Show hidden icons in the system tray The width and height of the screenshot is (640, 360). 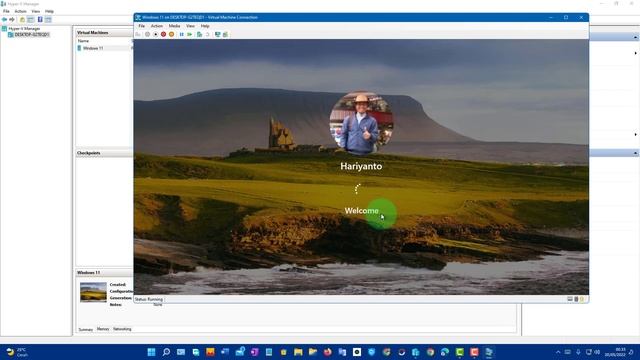pyautogui.click(x=558, y=352)
